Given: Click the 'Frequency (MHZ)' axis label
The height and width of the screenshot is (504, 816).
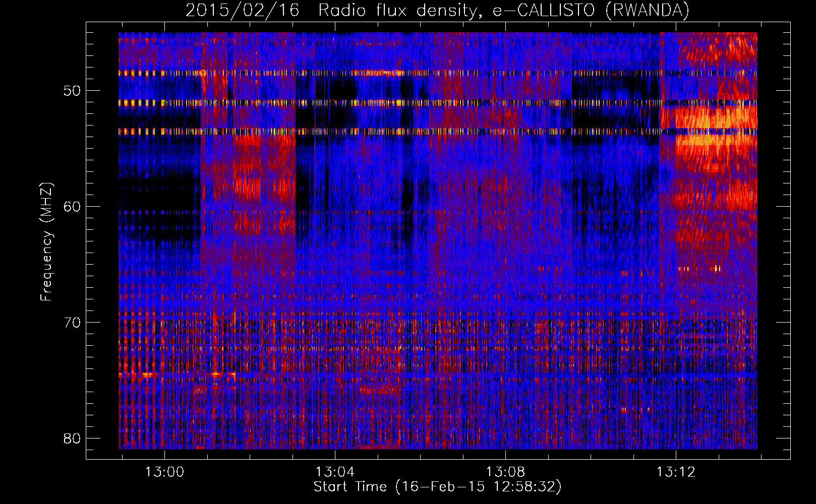Looking at the screenshot, I should pos(46,242).
